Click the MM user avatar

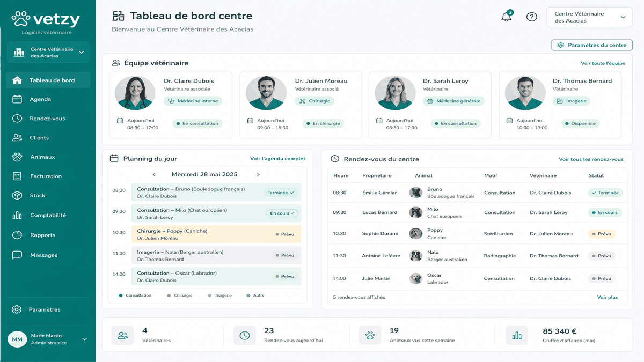pyautogui.click(x=17, y=339)
